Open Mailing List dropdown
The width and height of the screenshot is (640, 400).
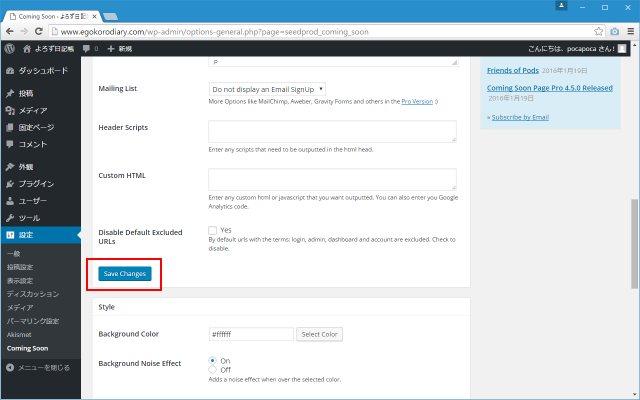tap(267, 89)
